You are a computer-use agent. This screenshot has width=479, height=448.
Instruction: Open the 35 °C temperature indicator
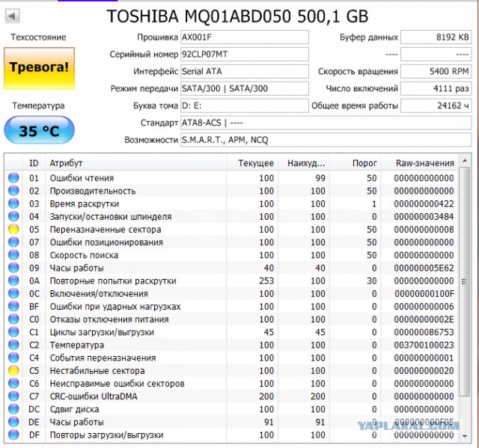pyautogui.click(x=39, y=130)
